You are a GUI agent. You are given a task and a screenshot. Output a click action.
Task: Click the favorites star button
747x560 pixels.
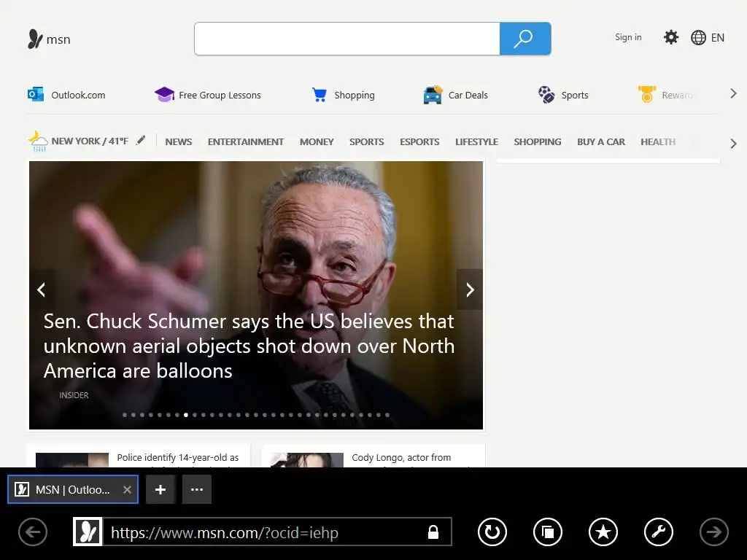[603, 532]
